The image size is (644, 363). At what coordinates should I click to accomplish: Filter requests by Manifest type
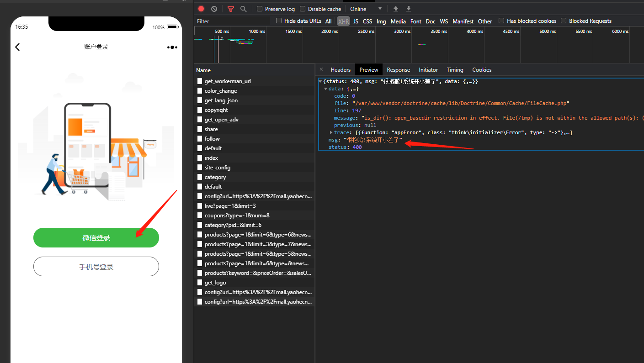point(463,21)
